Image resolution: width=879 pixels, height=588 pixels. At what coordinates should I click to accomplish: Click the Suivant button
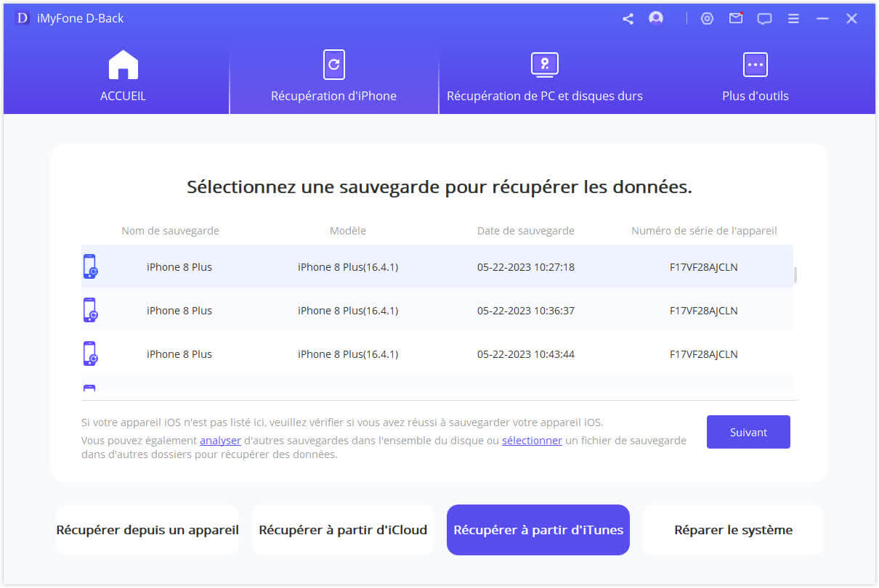[748, 432]
